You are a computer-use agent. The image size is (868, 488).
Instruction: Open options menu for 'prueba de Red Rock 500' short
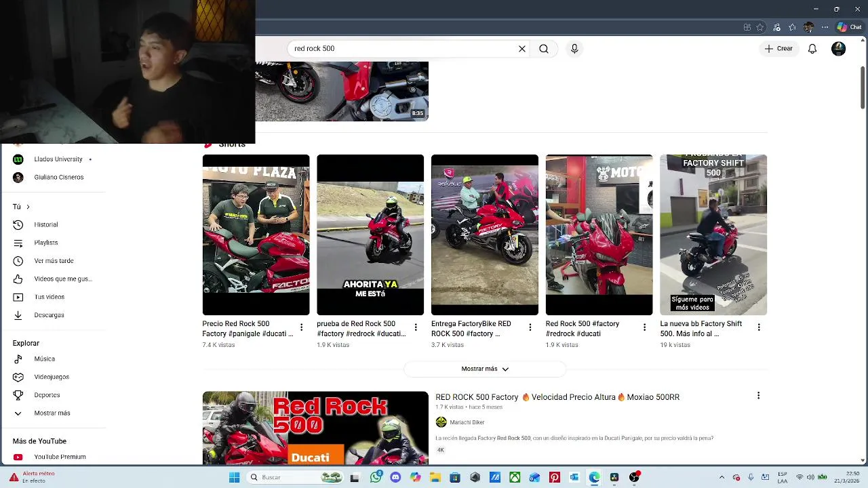click(416, 327)
